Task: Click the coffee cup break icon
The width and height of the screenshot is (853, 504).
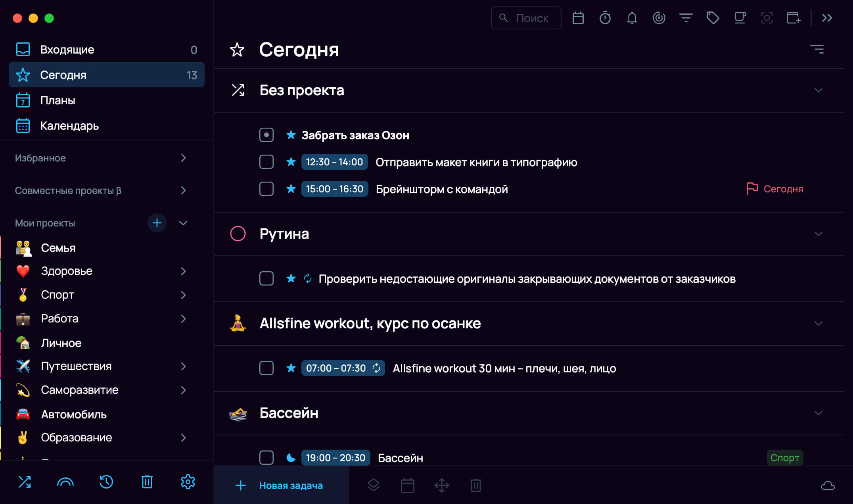Action: click(x=740, y=18)
